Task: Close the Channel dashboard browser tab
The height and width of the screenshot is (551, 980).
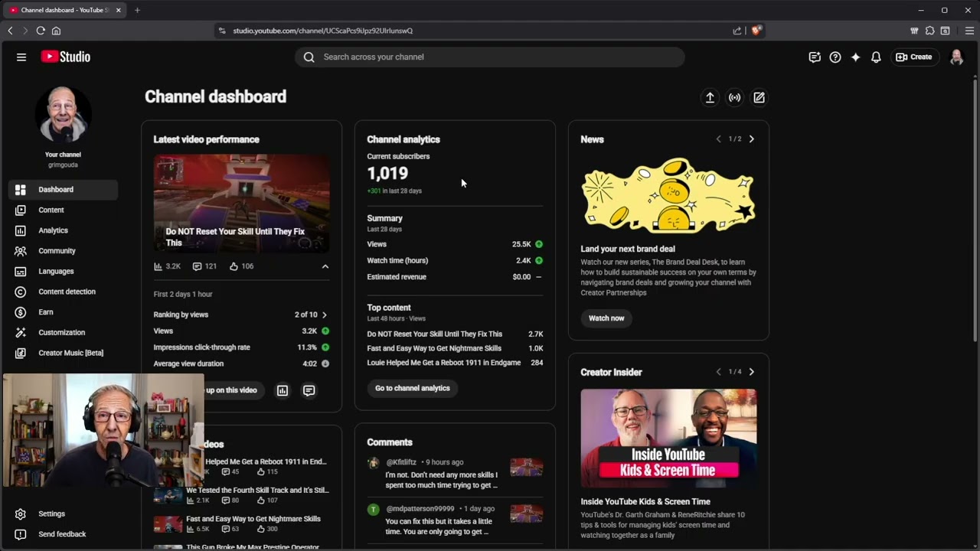Action: (118, 10)
